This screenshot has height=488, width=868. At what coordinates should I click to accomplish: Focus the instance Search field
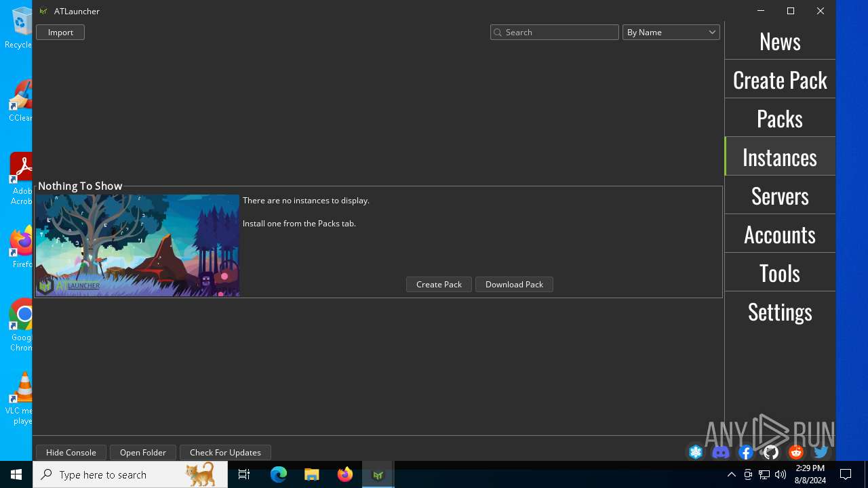click(555, 33)
